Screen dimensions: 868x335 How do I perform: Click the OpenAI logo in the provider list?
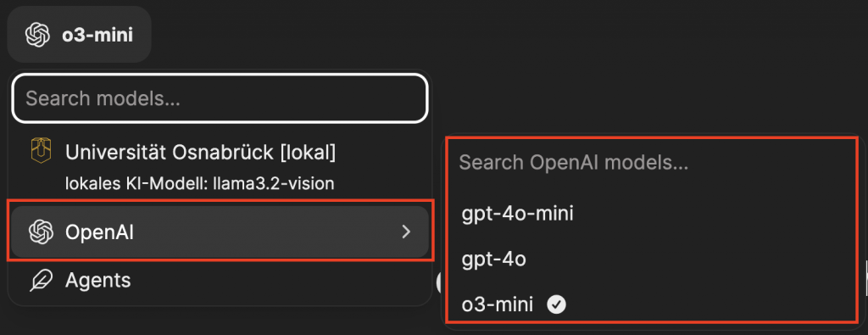(x=41, y=232)
